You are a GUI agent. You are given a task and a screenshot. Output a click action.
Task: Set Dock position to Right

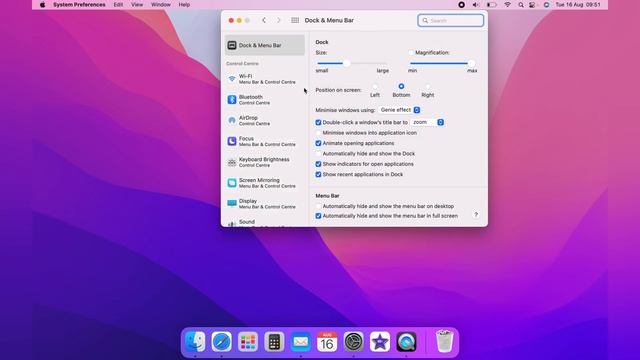pos(428,87)
